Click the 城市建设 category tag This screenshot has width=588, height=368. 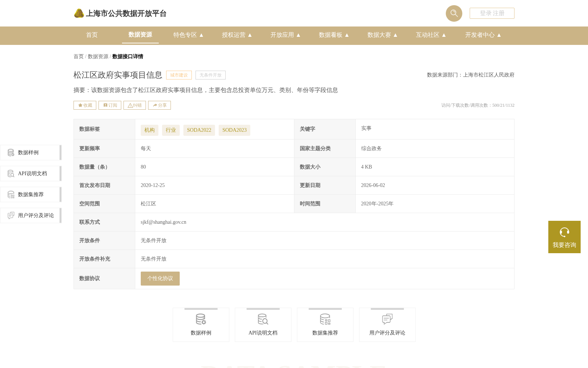pos(179,75)
